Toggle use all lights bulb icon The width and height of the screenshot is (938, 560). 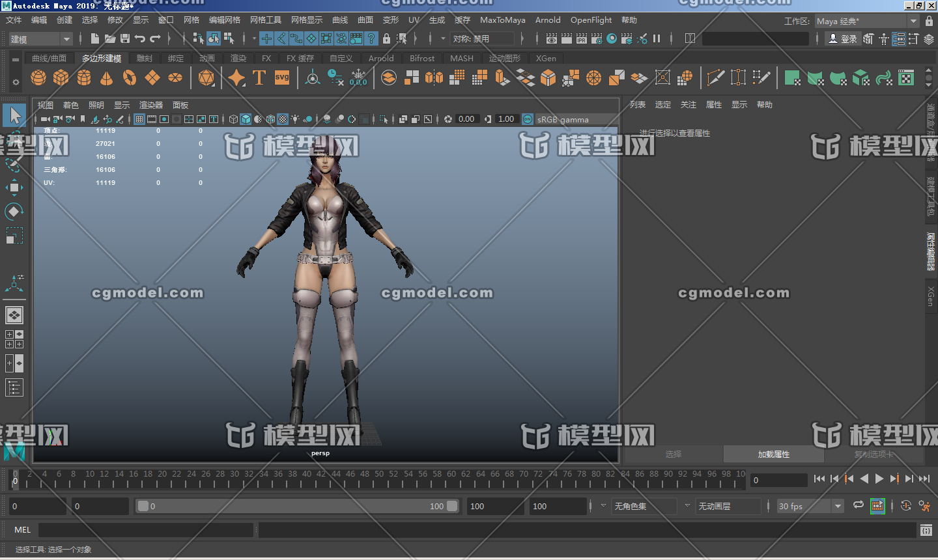[x=295, y=119]
